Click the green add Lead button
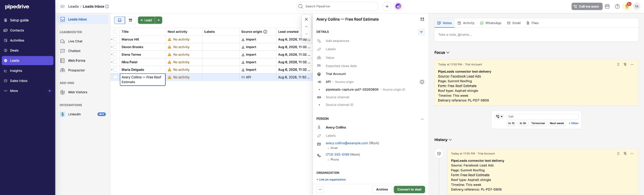Viewport: 644px width, 195px height. (x=146, y=20)
